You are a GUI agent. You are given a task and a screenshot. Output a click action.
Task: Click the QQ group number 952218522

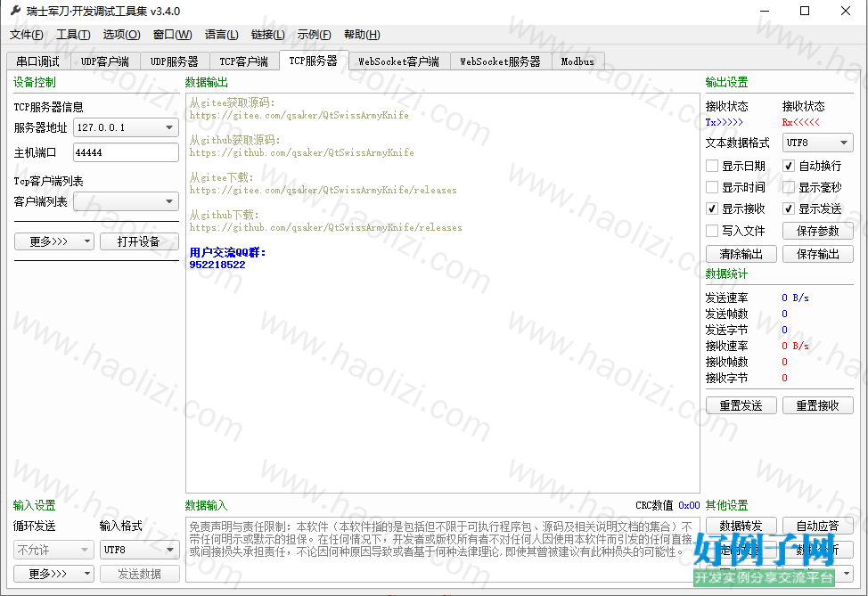coord(217,265)
